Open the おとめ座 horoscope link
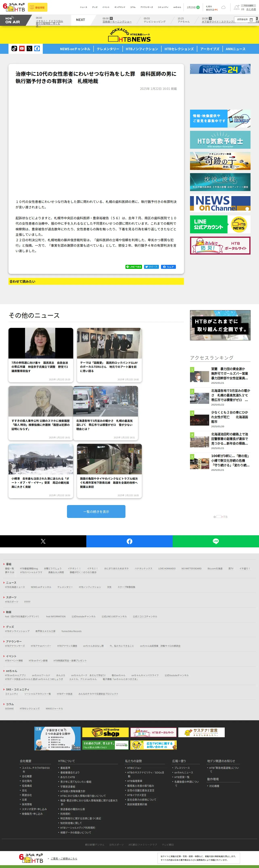 point(251,9)
